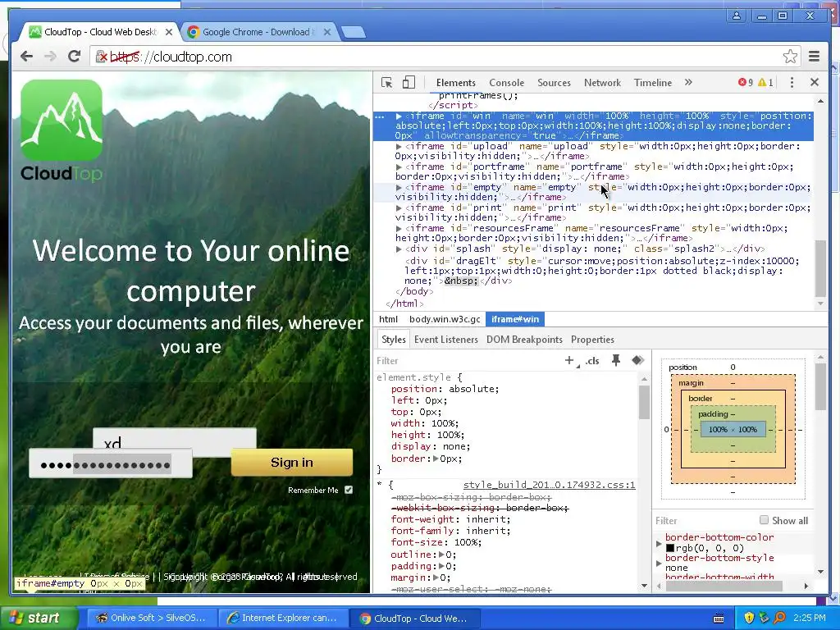The image size is (840, 630).
Task: Open the style_build css source link
Action: click(549, 485)
